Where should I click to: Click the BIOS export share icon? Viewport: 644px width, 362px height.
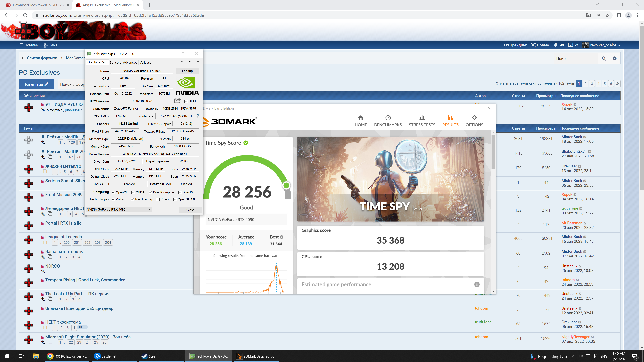tap(177, 101)
